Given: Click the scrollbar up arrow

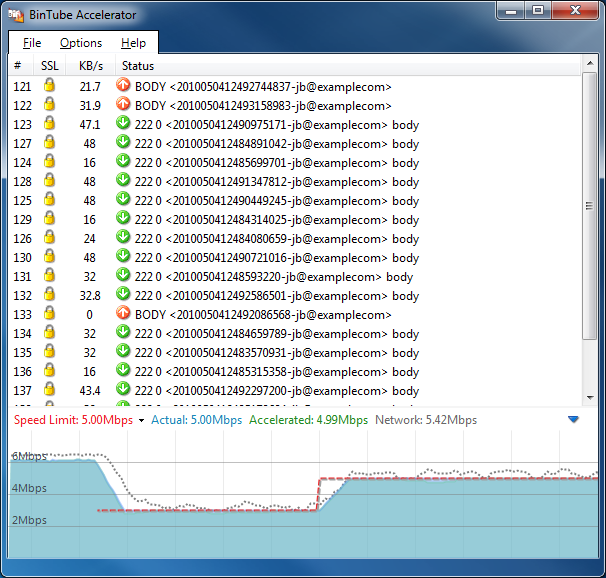Looking at the screenshot, I should (x=590, y=63).
